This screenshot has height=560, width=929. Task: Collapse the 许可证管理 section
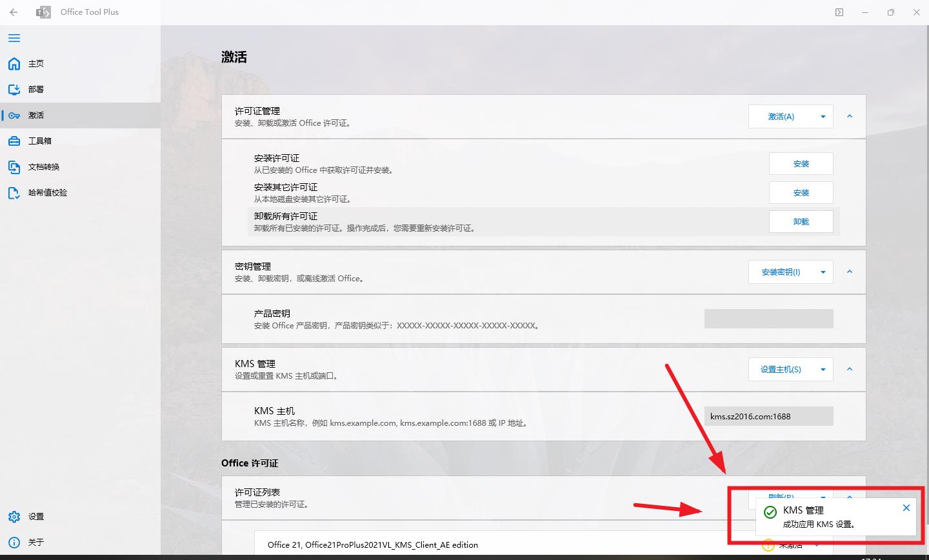point(850,116)
